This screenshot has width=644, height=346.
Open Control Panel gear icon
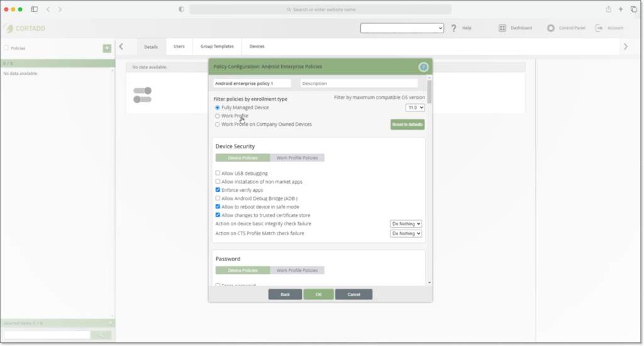pyautogui.click(x=550, y=28)
